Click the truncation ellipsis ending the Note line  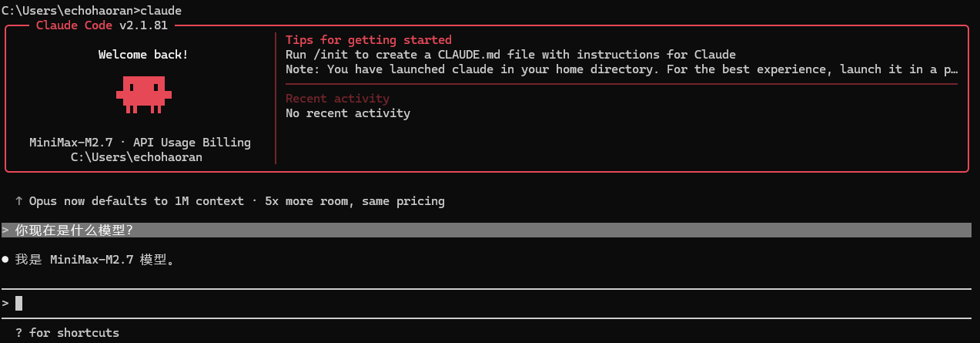(955, 69)
